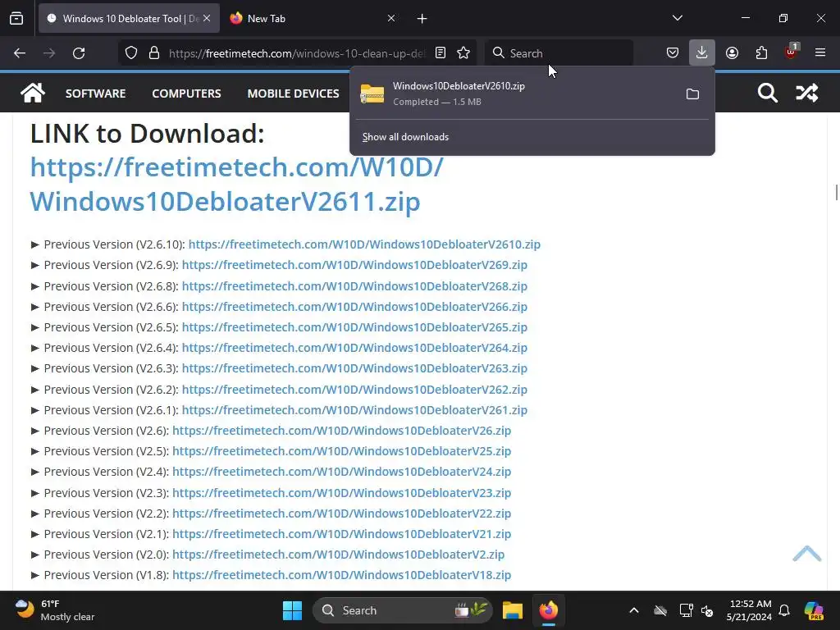840x630 pixels.
Task: Open the COMPUTERS menu item
Action: click(186, 94)
